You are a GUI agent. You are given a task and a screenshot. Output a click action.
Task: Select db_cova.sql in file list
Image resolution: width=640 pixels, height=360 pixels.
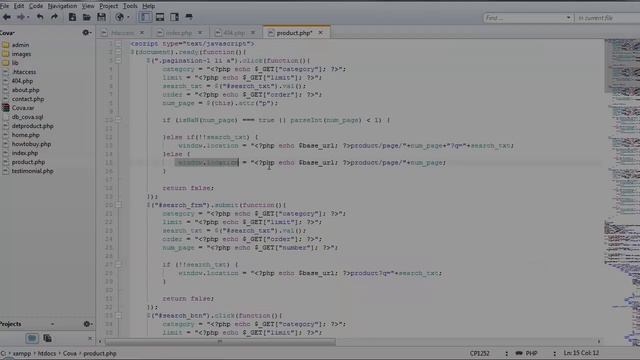click(27, 117)
